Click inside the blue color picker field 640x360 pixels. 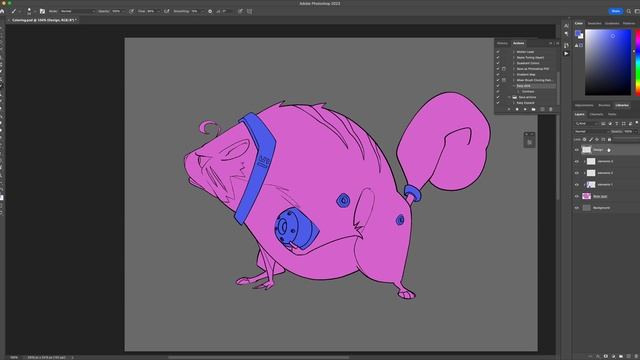(608, 62)
